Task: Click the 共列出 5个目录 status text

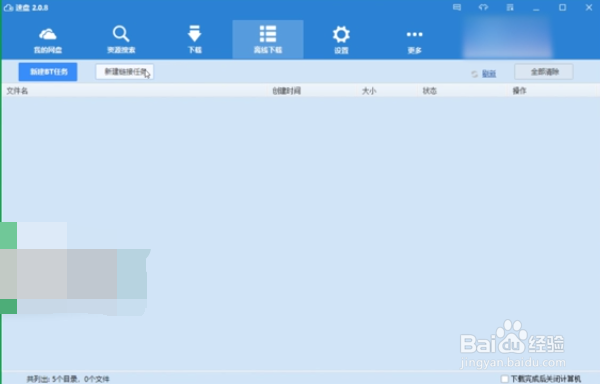Action: point(68,379)
